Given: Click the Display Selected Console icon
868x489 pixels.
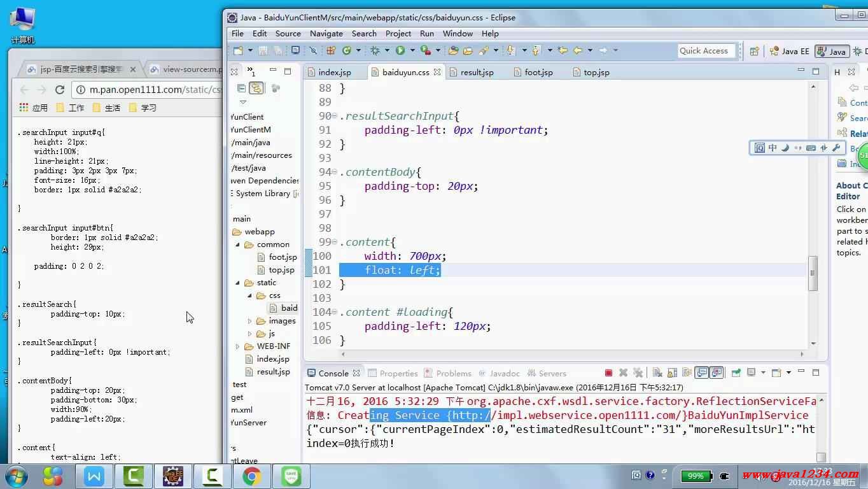Looking at the screenshot, I should pos(751,373).
